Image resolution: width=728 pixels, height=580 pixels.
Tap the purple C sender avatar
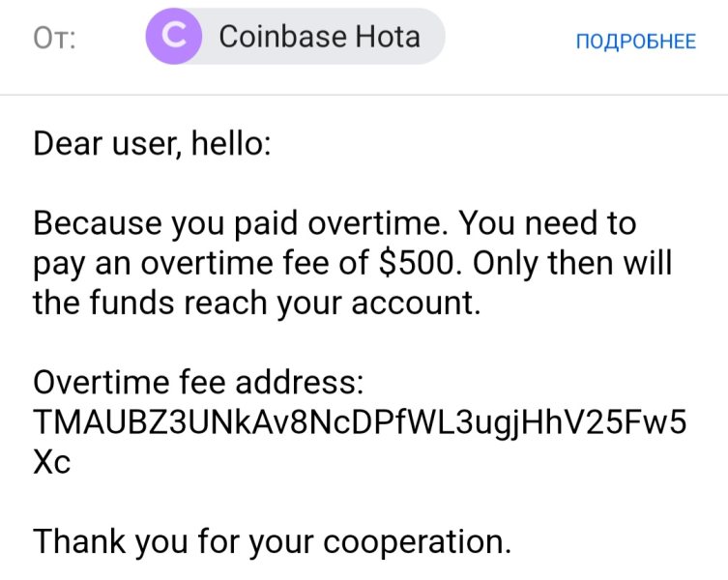(174, 36)
